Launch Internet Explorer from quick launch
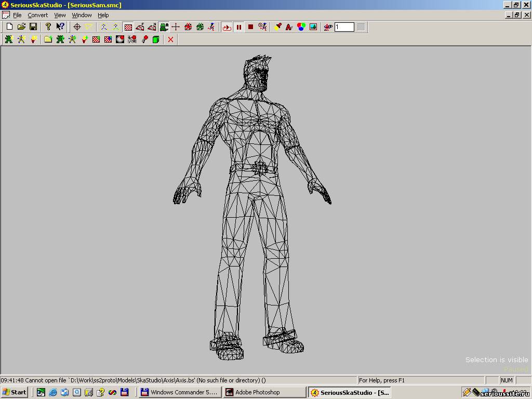 [x=53, y=393]
